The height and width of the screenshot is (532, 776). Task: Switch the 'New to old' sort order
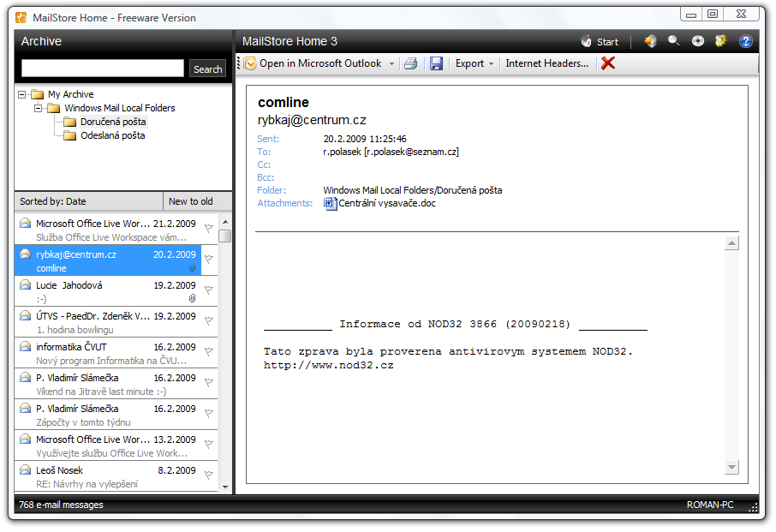click(x=198, y=201)
